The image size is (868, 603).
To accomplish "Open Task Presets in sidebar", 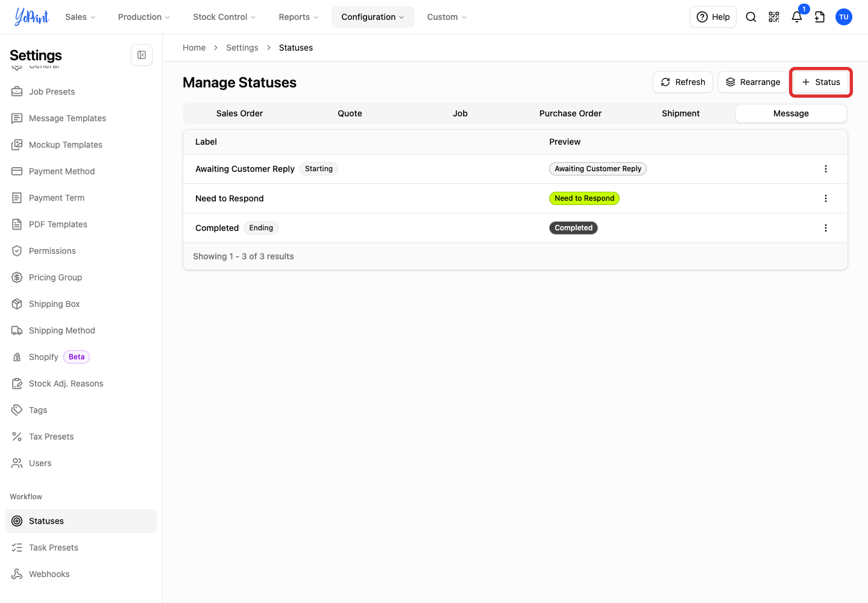I will pyautogui.click(x=81, y=548).
